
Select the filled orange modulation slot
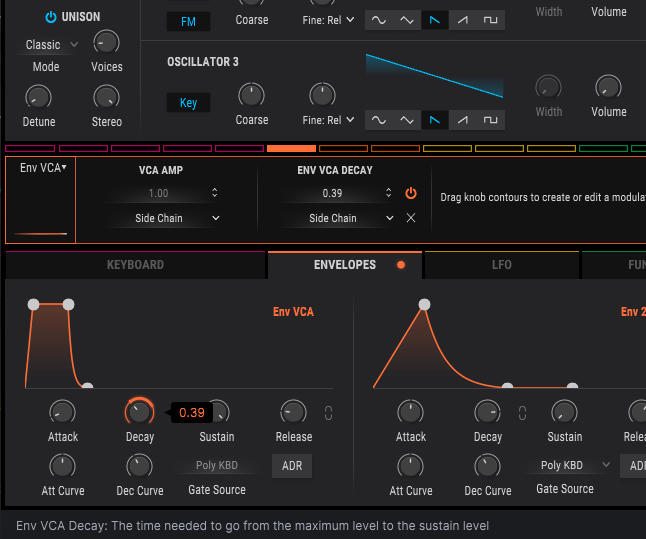point(291,148)
